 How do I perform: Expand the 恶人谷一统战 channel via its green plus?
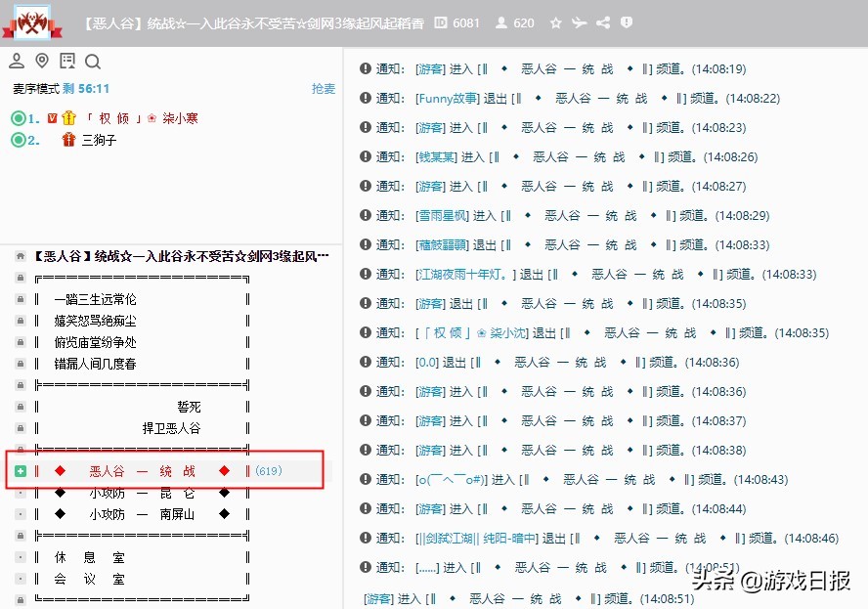(21, 470)
